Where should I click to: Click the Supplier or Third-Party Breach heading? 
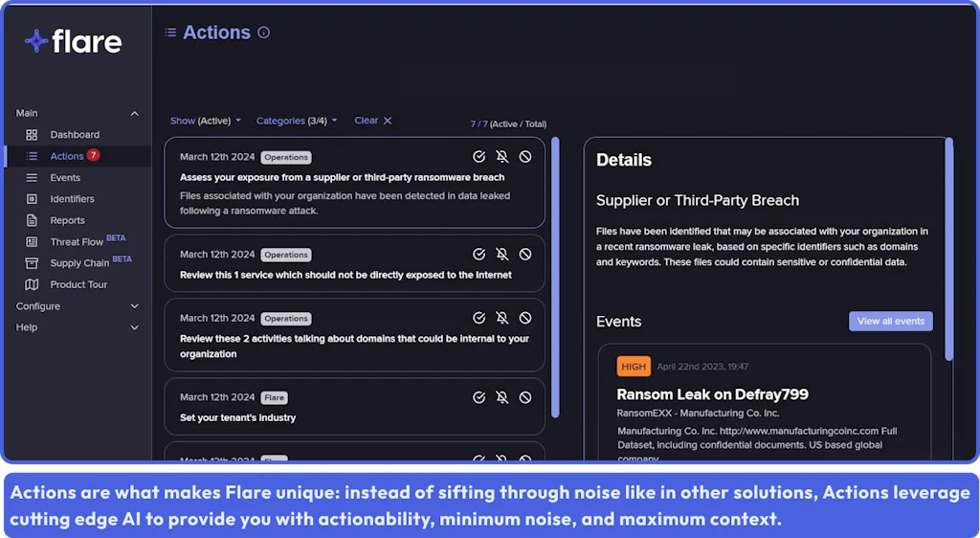click(x=698, y=201)
